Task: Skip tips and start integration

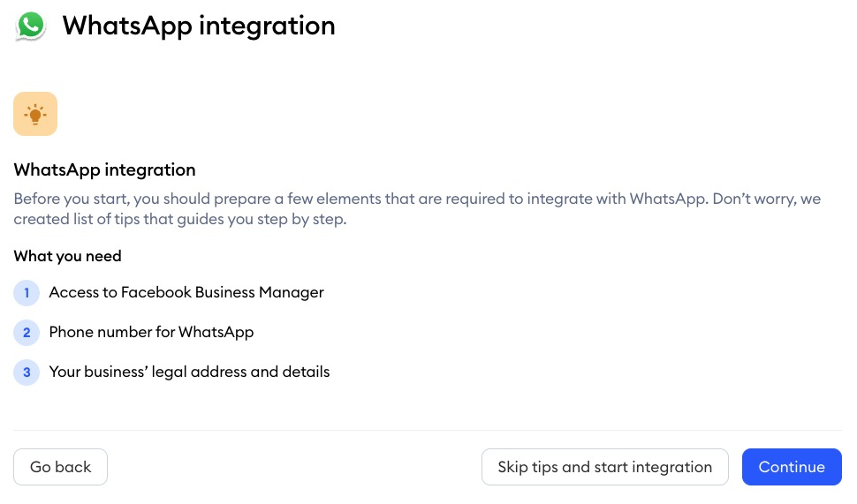Action: click(x=604, y=467)
